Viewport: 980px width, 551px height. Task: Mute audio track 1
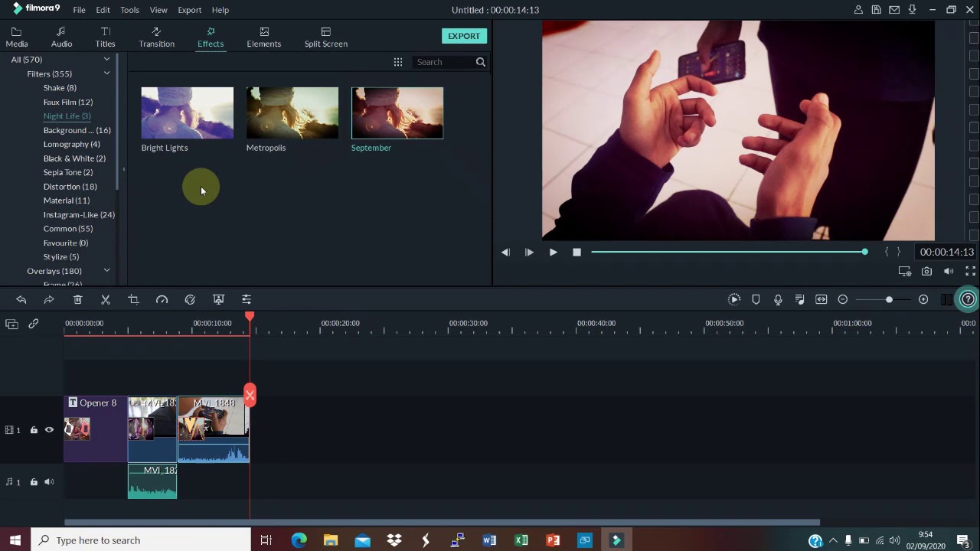pyautogui.click(x=49, y=482)
